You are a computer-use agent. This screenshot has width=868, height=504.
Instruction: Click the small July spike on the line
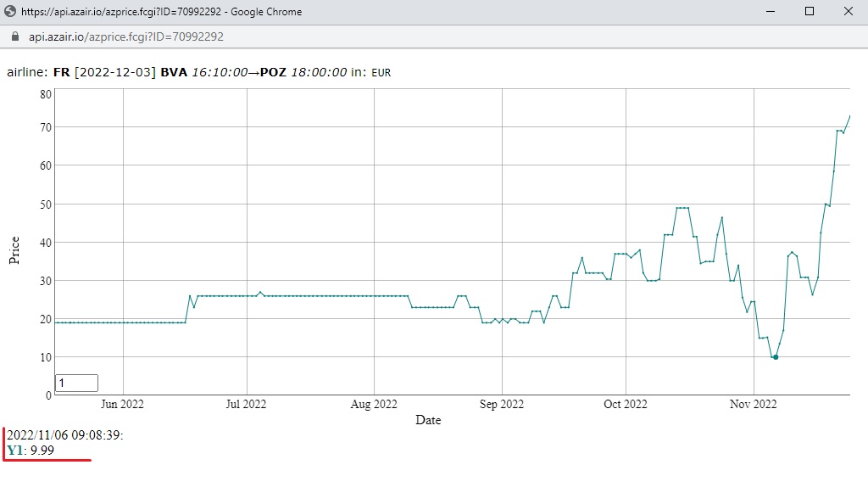[260, 293]
